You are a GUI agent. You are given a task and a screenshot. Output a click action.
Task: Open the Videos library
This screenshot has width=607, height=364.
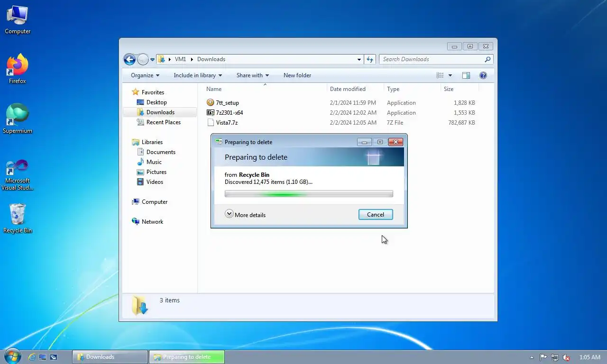tap(155, 182)
